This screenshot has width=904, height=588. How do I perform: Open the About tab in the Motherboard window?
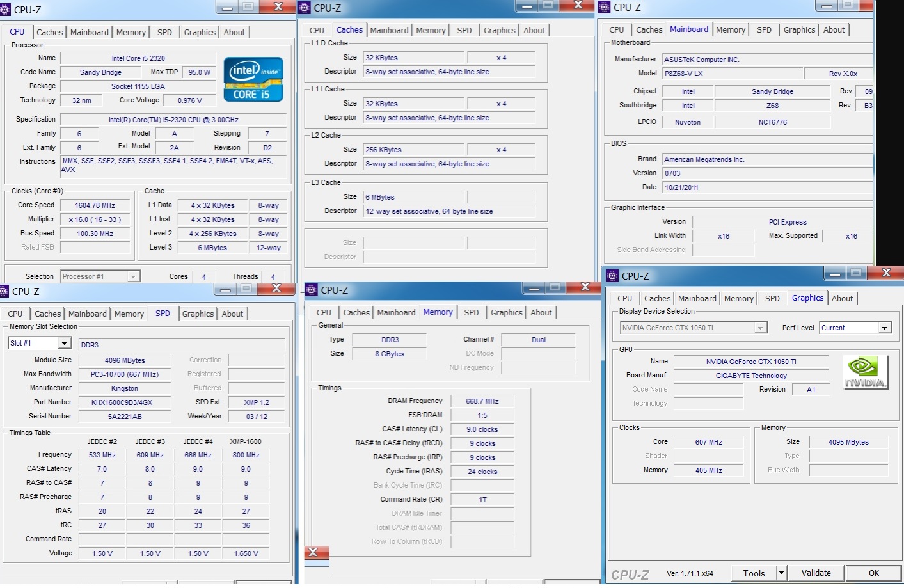pos(834,29)
